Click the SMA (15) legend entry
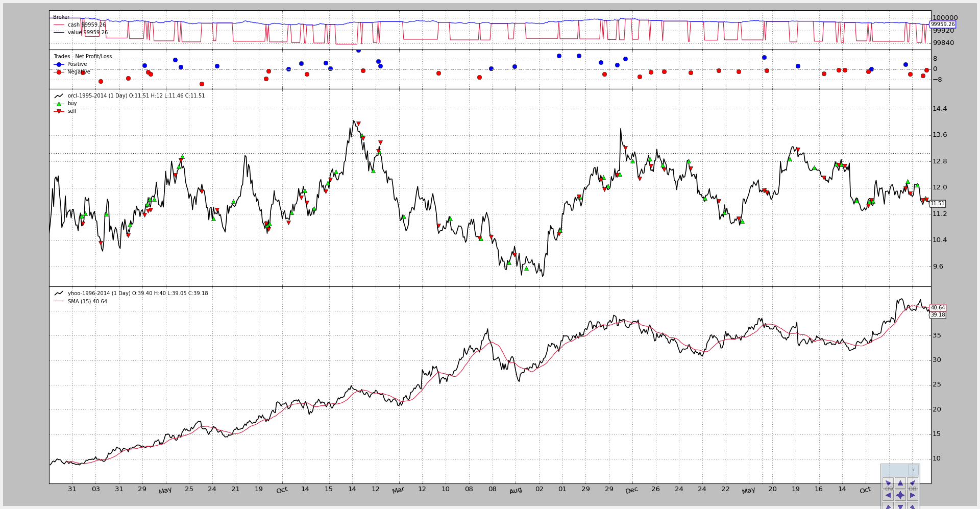This screenshot has height=509, width=980. 87,302
